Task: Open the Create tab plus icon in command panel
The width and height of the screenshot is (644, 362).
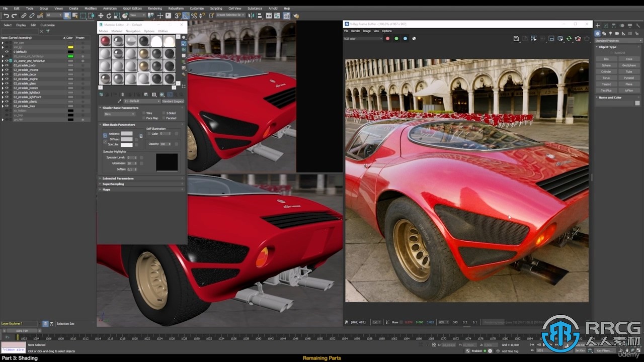Action: [598, 25]
